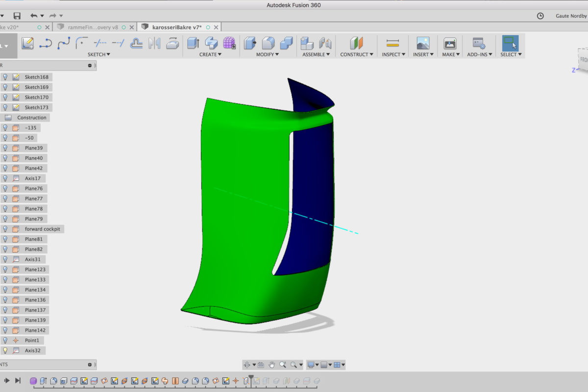Open the INSPECT dropdown menu

point(393,54)
